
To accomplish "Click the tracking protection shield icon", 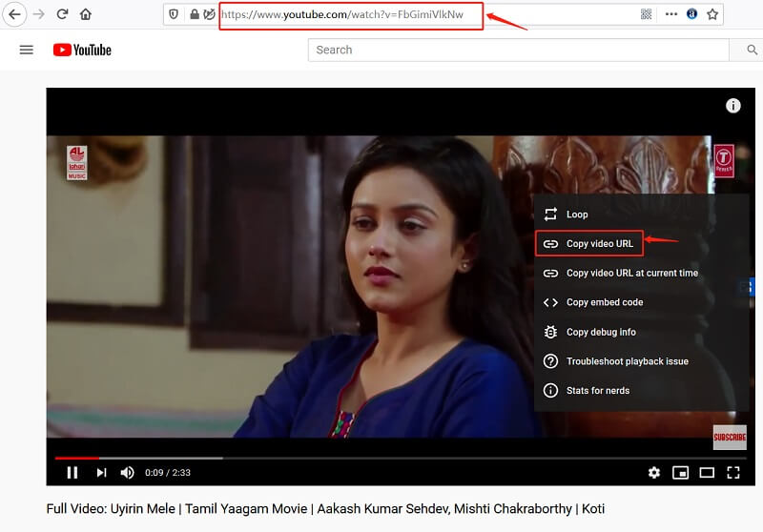I will point(174,14).
